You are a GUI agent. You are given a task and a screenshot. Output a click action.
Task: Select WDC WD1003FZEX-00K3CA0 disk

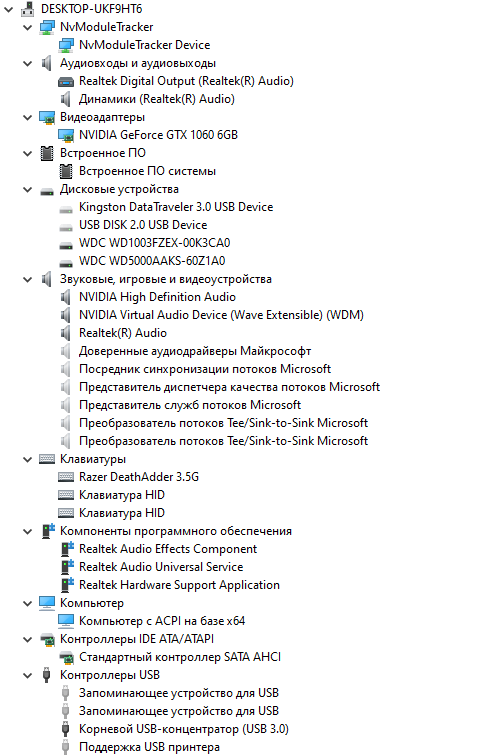pyautogui.click(x=155, y=243)
